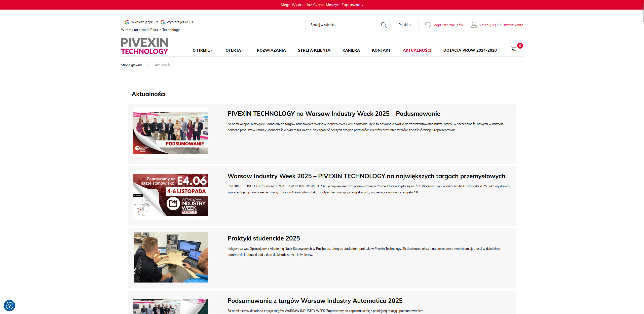
Task: Click Utwórz konto link
Action: (513, 25)
